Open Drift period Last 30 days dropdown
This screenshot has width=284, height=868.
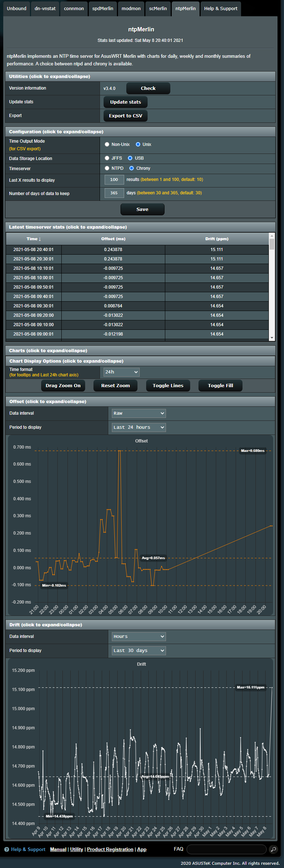click(x=139, y=651)
